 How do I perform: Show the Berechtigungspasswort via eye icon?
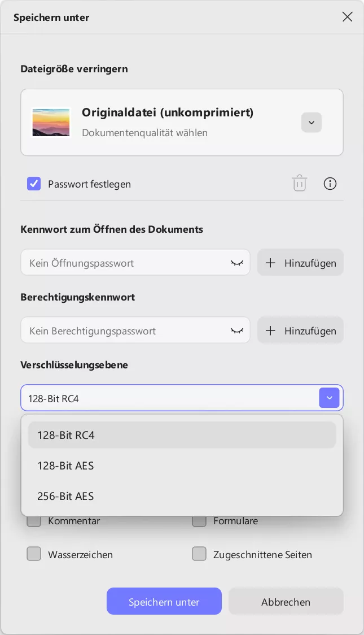point(236,330)
